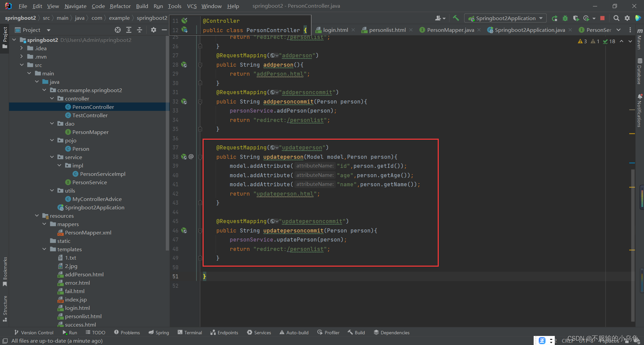Open the Endpoints tool window
The width and height of the screenshot is (644, 345).
pos(224,333)
